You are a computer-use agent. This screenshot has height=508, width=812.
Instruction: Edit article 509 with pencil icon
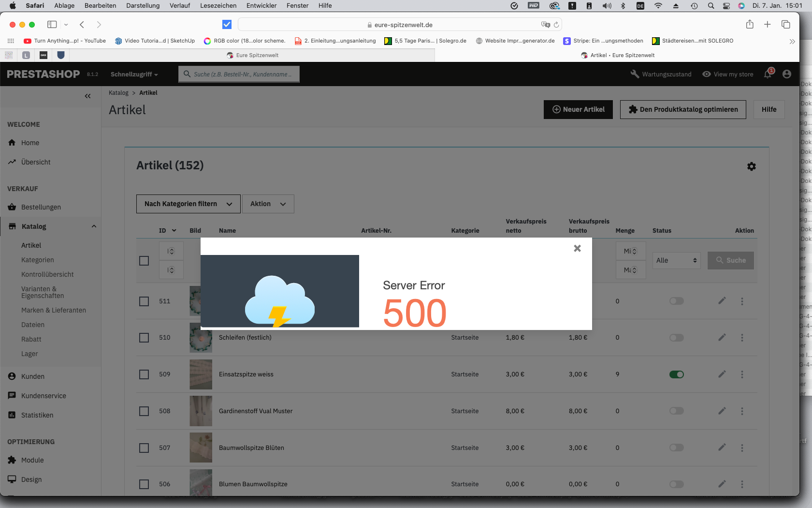click(722, 374)
